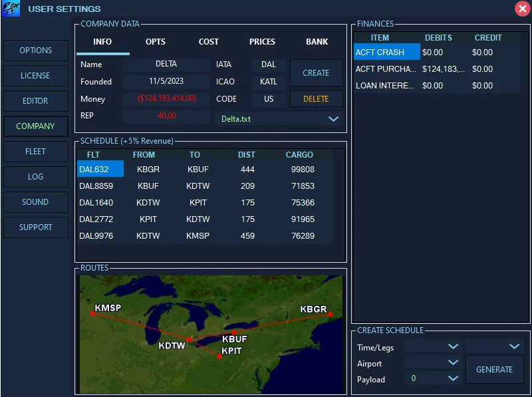The image size is (532, 397).
Task: Click the Money value field
Action: tap(166, 98)
